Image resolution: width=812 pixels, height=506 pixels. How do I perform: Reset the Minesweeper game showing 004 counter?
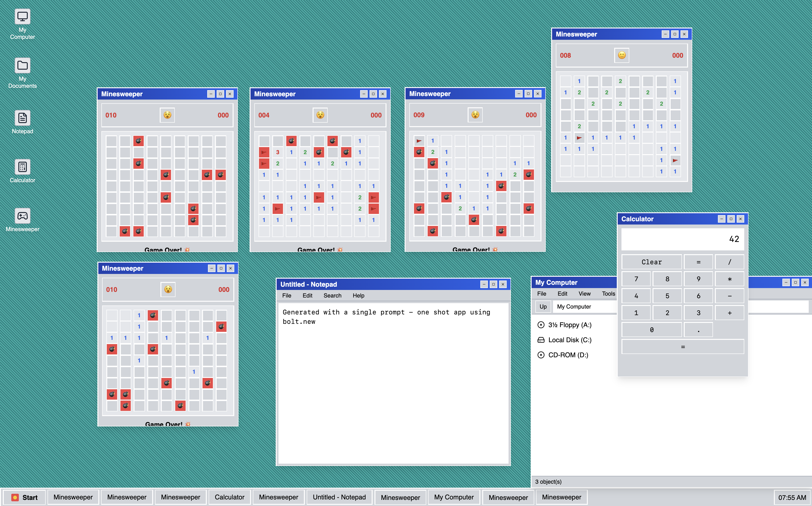(x=320, y=115)
